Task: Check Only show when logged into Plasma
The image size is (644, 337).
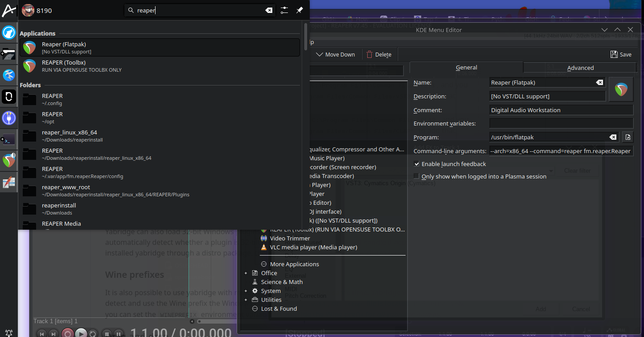Action: point(417,176)
